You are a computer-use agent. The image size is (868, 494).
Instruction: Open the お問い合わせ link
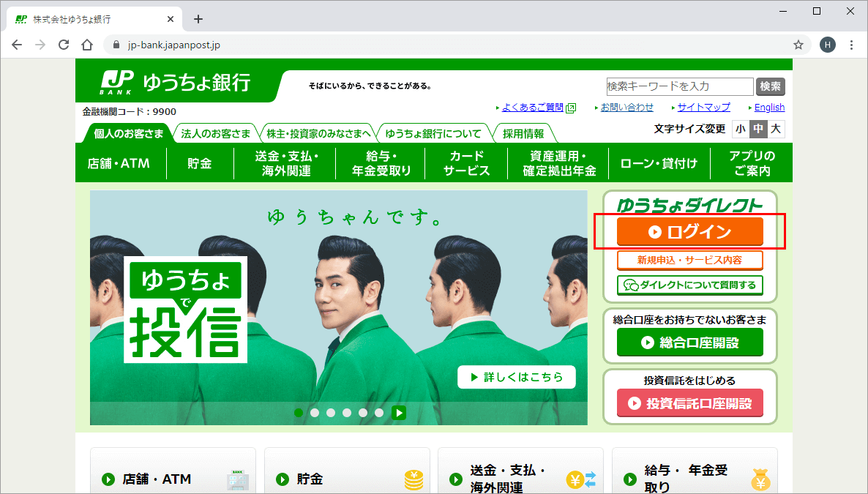pos(626,108)
